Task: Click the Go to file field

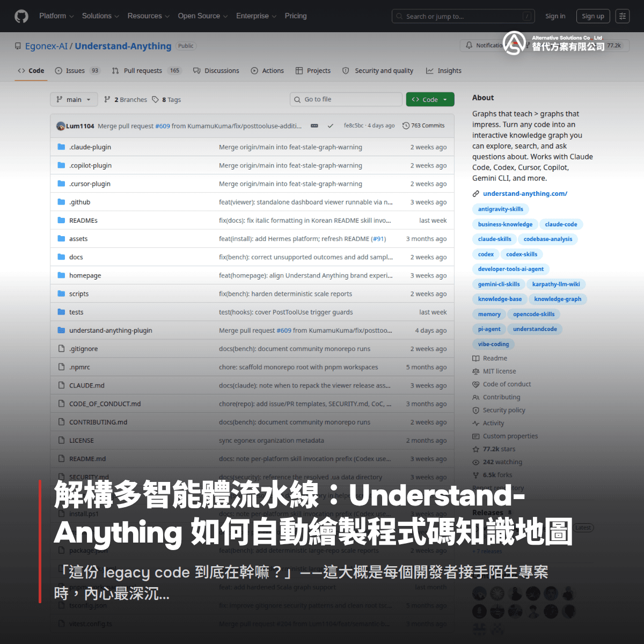Action: (346, 99)
